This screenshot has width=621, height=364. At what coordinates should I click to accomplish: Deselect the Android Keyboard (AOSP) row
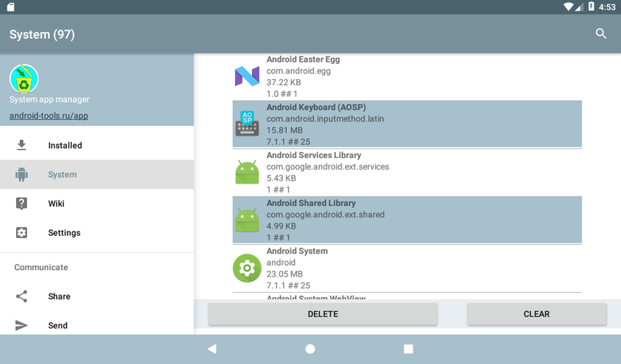point(407,124)
